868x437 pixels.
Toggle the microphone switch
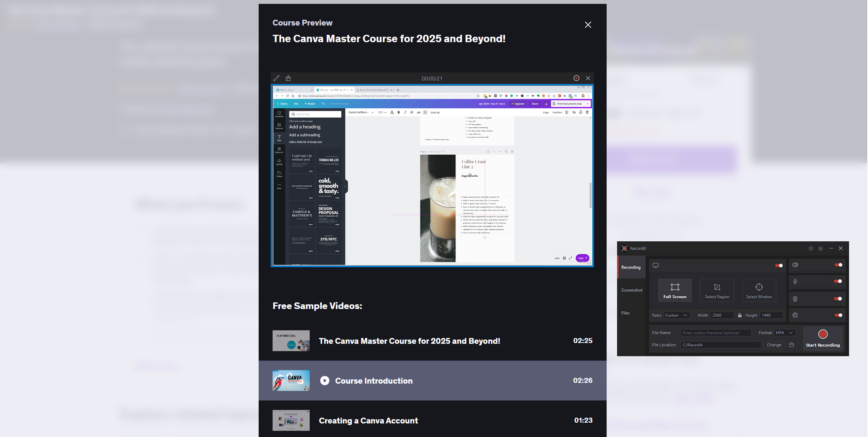point(838,281)
